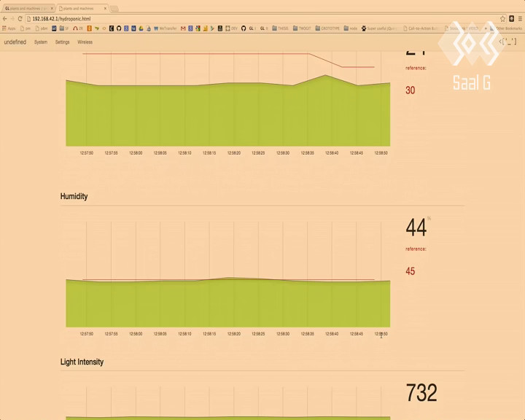Open the Other Bookmarks folder
Viewport: 525px width, 420px height.
[505, 28]
